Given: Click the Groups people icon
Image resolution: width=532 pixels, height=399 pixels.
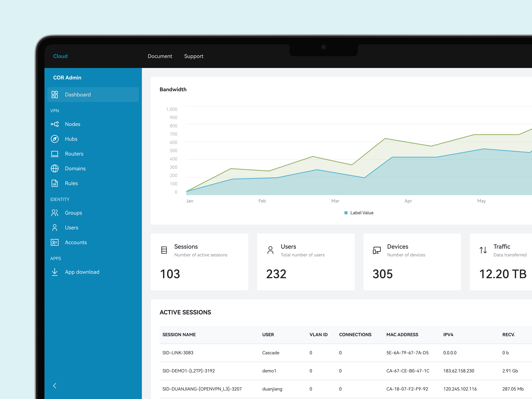Looking at the screenshot, I should click(55, 213).
